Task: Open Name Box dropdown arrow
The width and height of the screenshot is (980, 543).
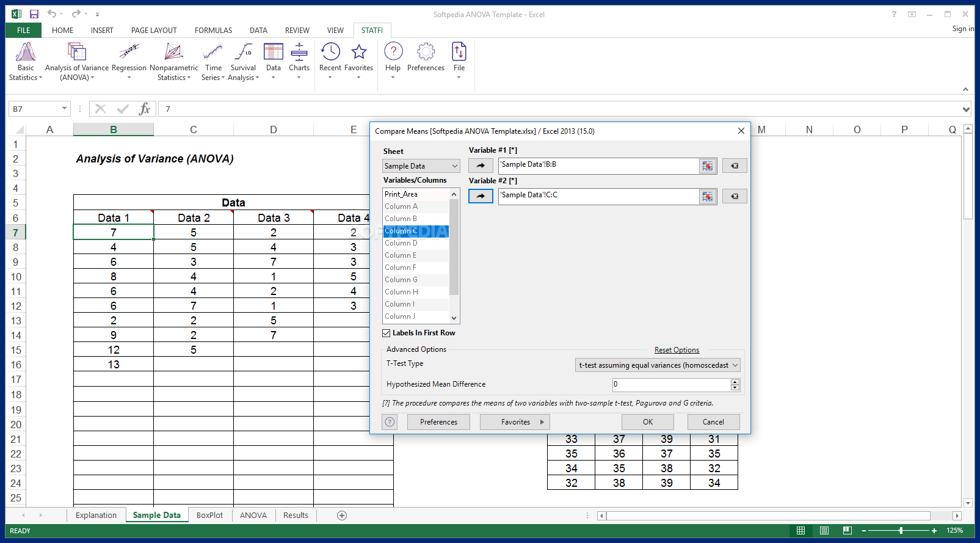Action: [x=64, y=109]
